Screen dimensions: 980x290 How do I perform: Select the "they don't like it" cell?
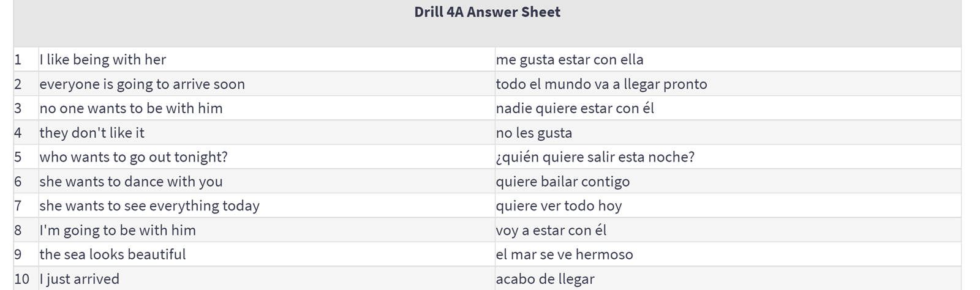coord(92,133)
